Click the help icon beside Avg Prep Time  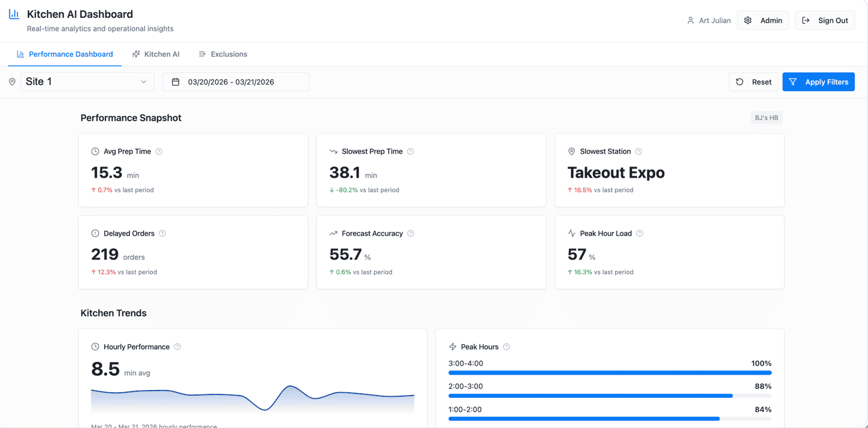click(x=159, y=151)
